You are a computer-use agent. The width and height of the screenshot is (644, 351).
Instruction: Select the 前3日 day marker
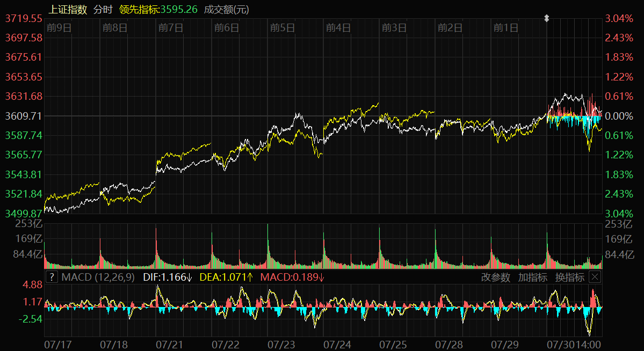394,28
